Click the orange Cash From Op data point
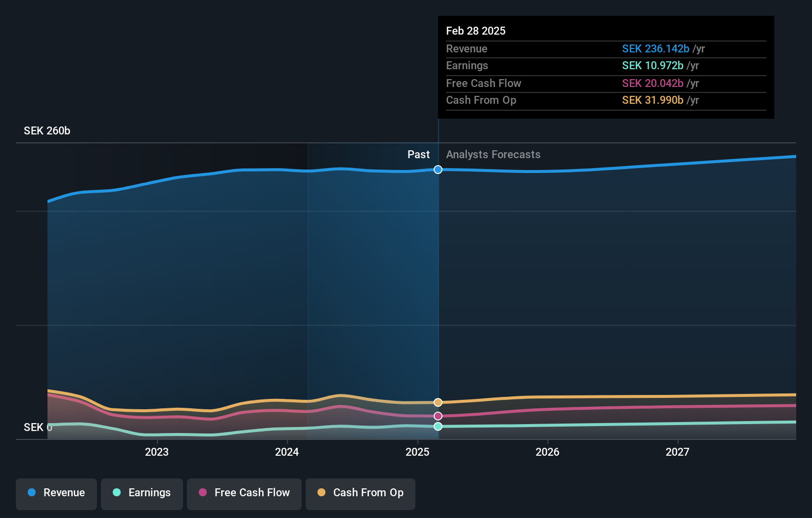 [438, 402]
